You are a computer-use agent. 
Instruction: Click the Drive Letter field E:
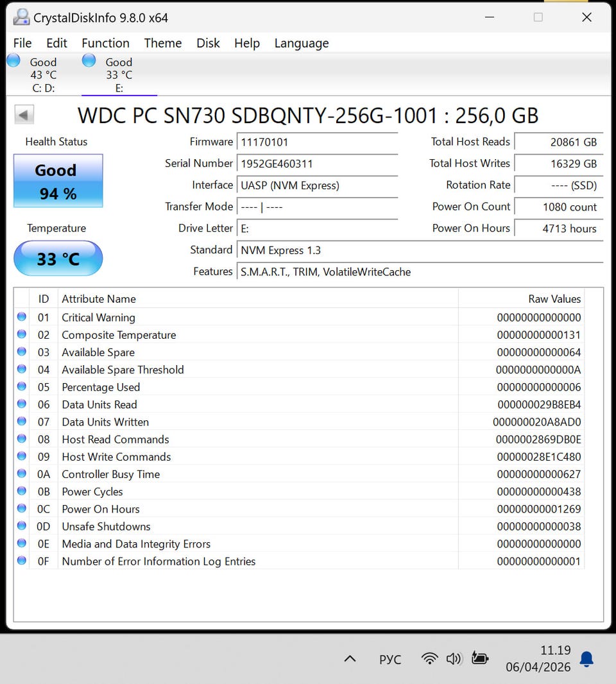[x=317, y=228]
